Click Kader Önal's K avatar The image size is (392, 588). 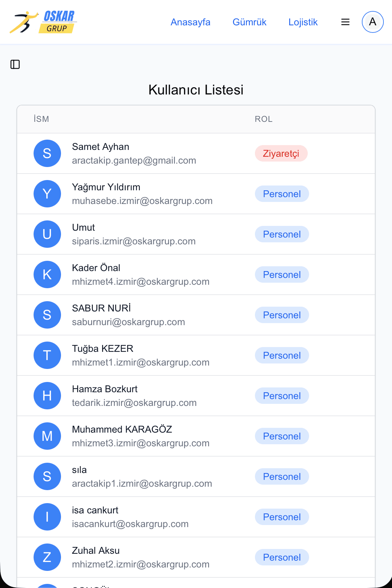[47, 274]
